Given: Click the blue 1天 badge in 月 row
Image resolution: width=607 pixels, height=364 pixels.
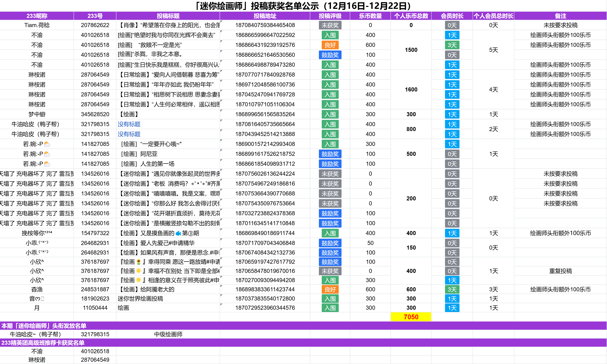Looking at the screenshot, I should [452, 308].
